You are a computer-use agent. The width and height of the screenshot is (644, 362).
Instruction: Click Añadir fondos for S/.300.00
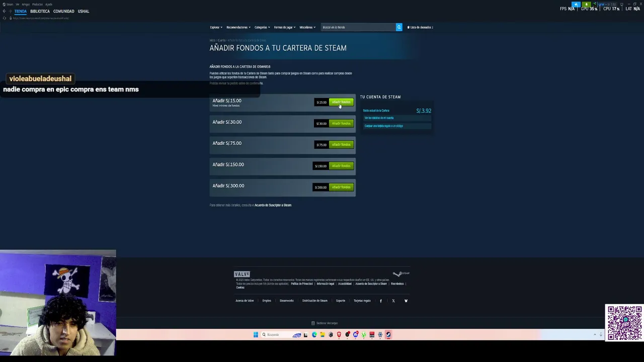341,187
